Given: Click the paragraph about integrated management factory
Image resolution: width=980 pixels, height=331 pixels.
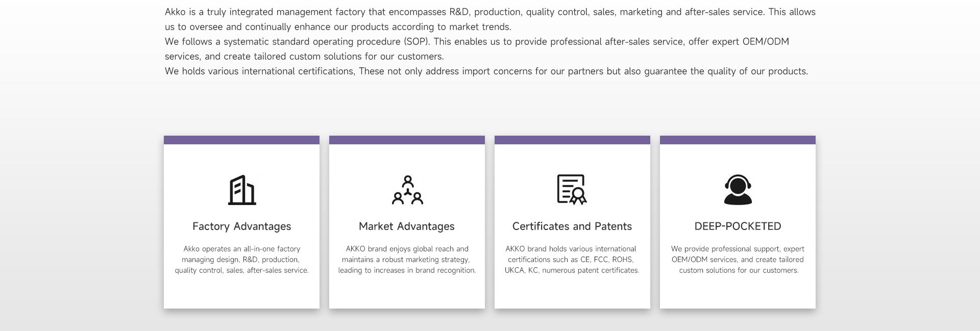Looking at the screenshot, I should pos(490,19).
